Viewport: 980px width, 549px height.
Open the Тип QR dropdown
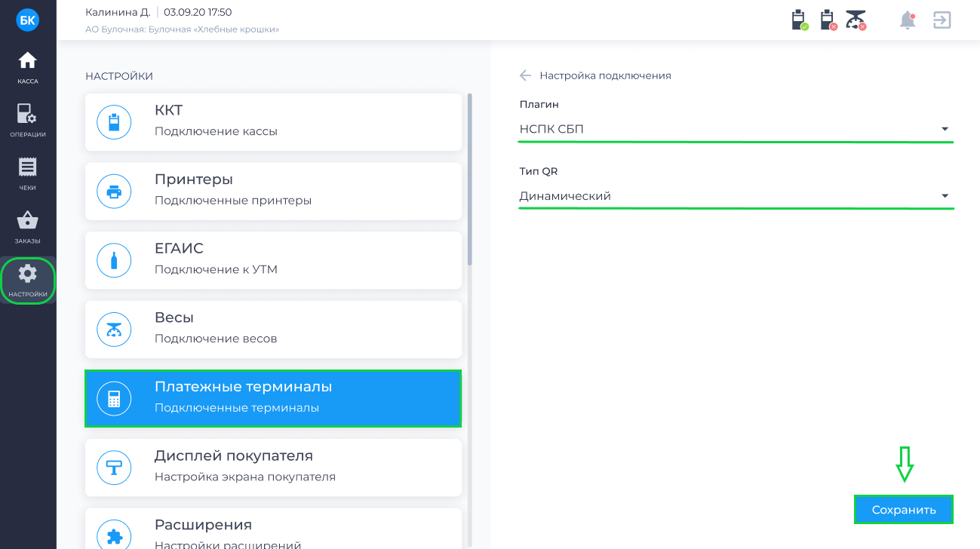click(x=736, y=197)
